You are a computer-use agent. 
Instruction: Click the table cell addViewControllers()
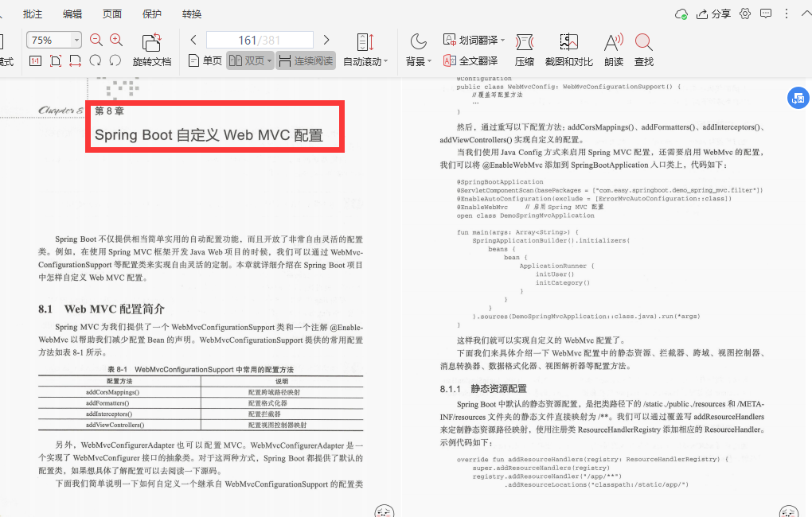point(115,425)
